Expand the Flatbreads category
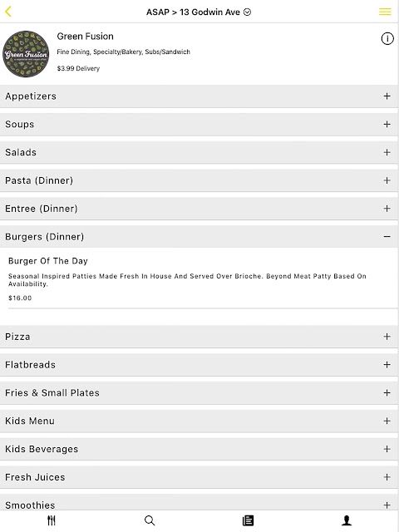This screenshot has height=532, width=399. tap(199, 365)
